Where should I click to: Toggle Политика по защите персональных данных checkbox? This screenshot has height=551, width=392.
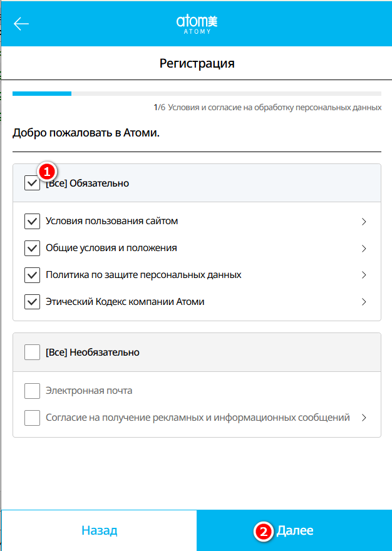(32, 275)
